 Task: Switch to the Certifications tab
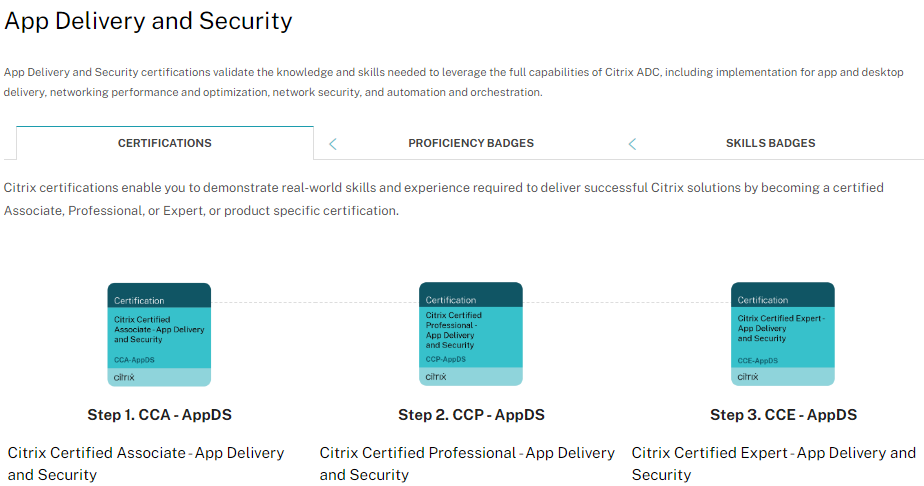[164, 143]
